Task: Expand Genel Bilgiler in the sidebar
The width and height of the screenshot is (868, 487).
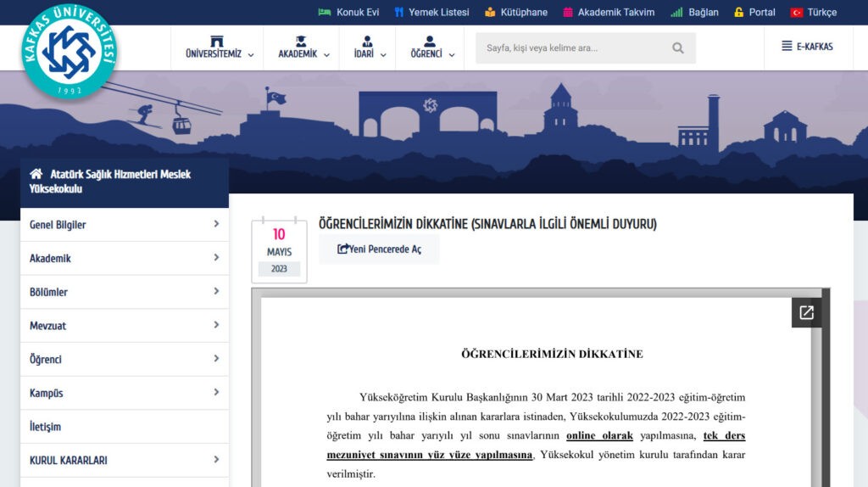Action: [x=124, y=225]
